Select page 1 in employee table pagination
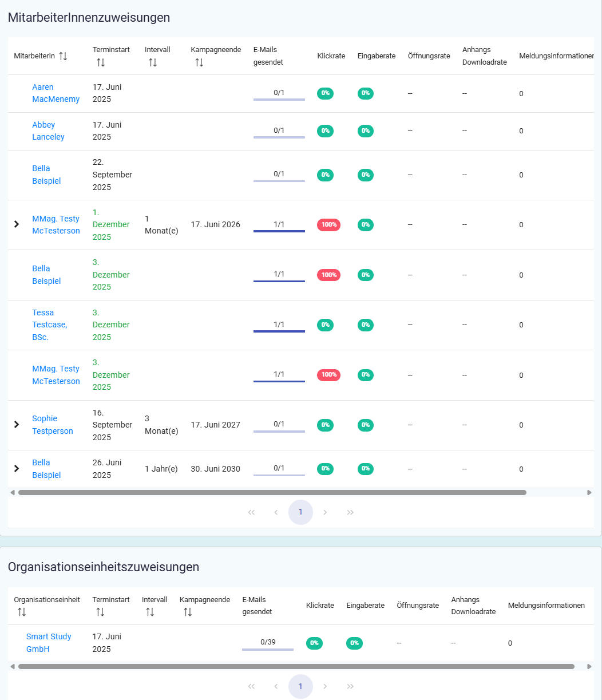The width and height of the screenshot is (602, 700). pyautogui.click(x=300, y=512)
